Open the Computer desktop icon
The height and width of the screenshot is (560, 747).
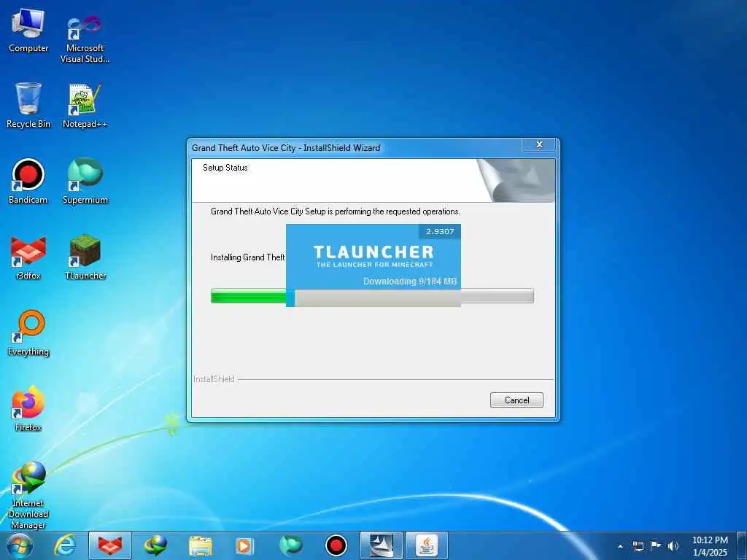point(28,31)
